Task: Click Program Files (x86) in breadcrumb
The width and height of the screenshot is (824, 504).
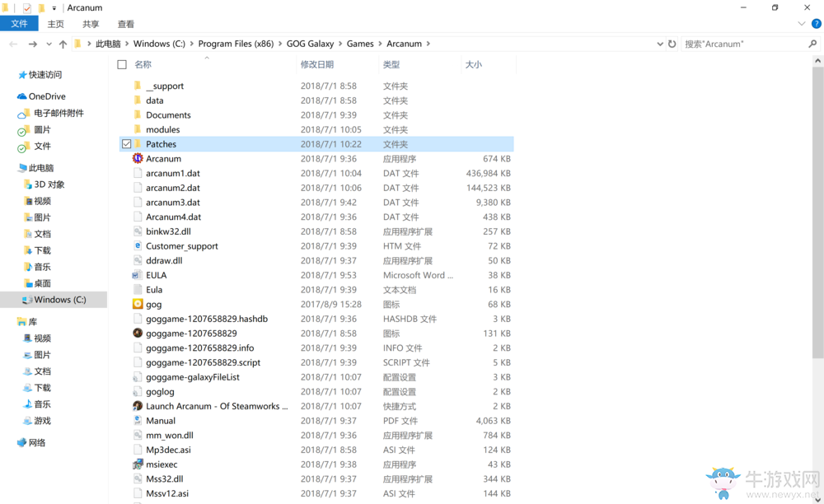Action: coord(236,44)
